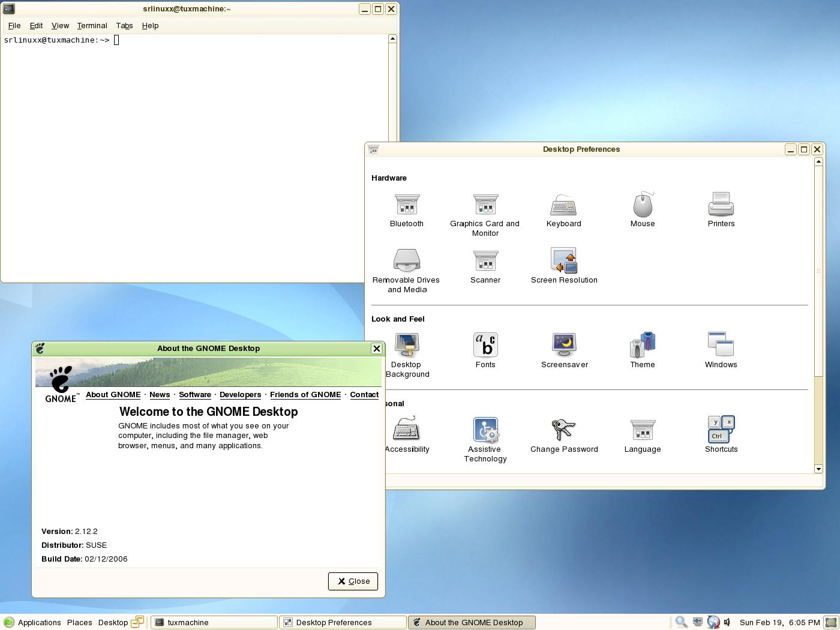Open Assistive Technology settings

click(485, 440)
